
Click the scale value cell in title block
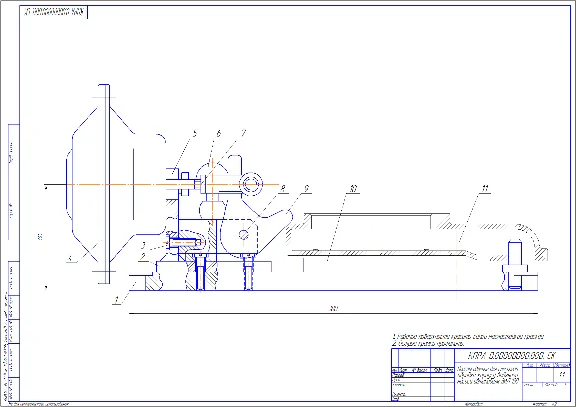coord(562,375)
